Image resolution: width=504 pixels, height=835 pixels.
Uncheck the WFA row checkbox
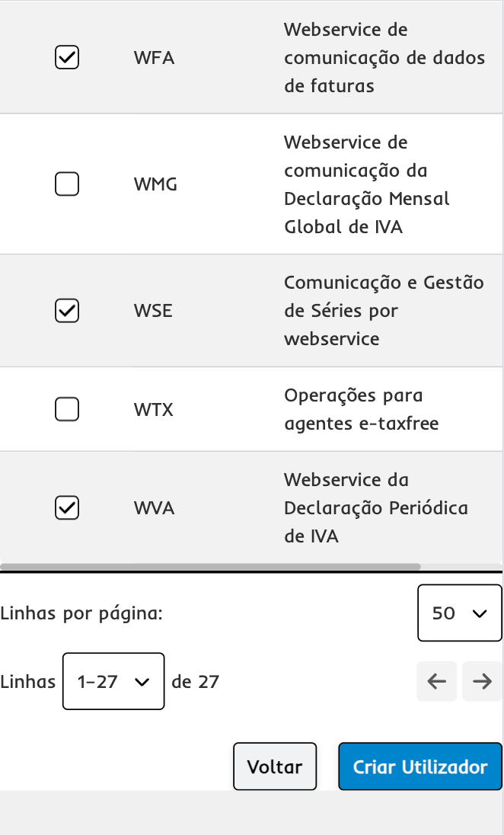pos(67,57)
